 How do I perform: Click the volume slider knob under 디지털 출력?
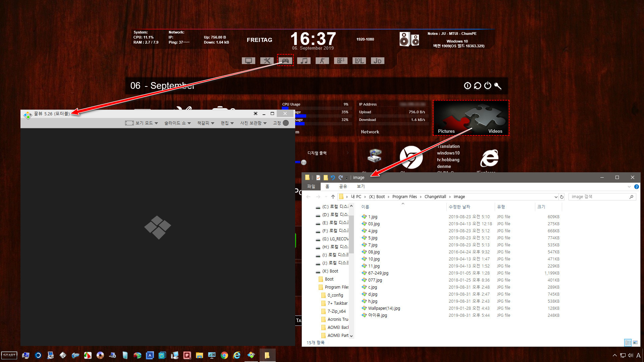pos(304,162)
